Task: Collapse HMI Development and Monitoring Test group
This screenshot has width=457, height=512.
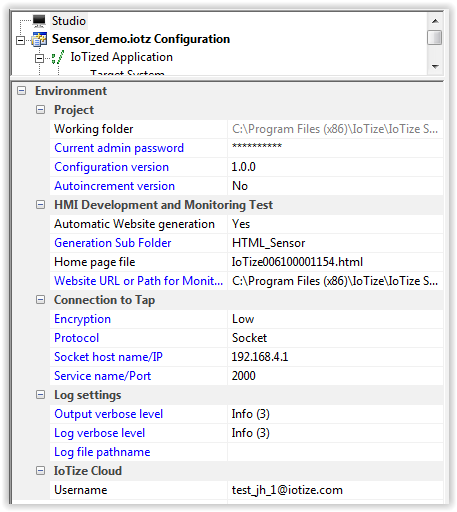Action: [40, 204]
